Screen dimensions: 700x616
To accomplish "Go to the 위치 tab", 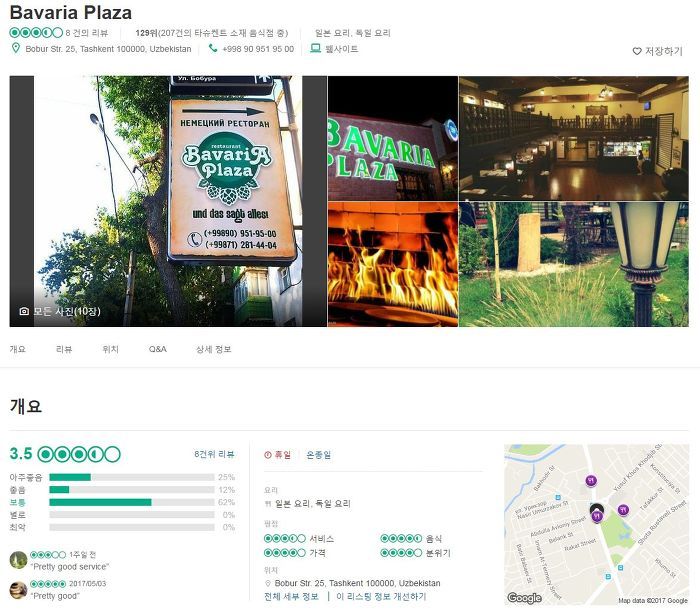I will coord(110,349).
